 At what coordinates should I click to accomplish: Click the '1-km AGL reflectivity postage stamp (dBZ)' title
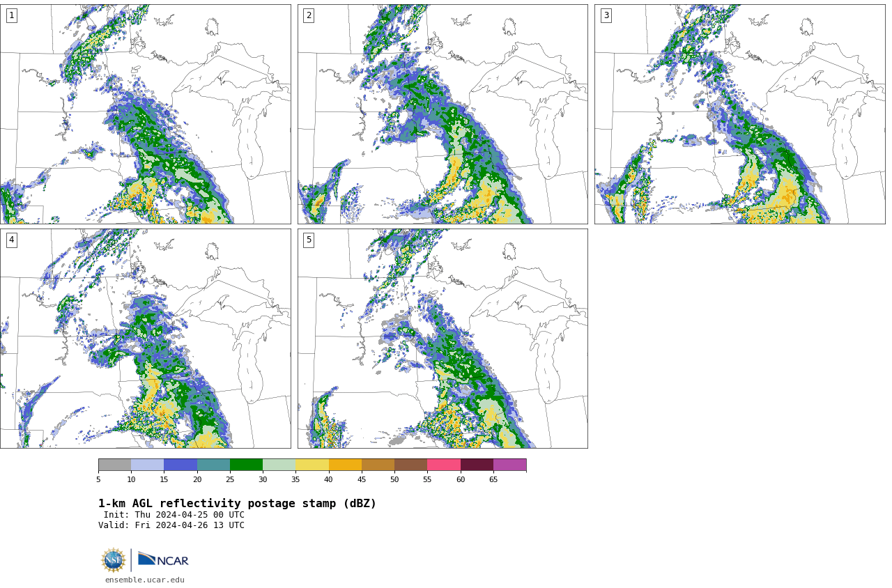[x=237, y=504]
